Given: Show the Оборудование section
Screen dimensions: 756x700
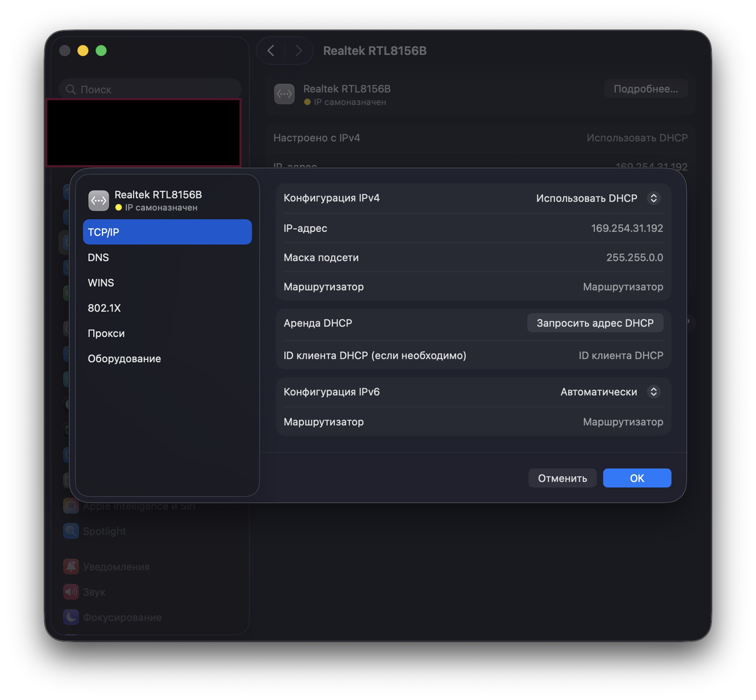Looking at the screenshot, I should 124,359.
